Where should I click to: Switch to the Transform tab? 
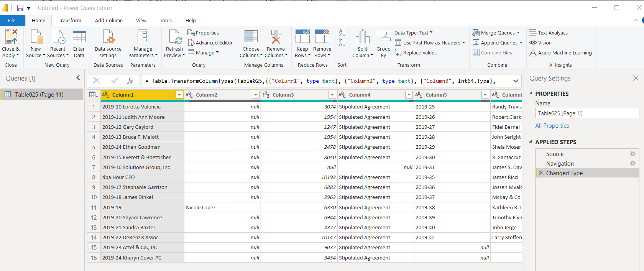coord(70,20)
